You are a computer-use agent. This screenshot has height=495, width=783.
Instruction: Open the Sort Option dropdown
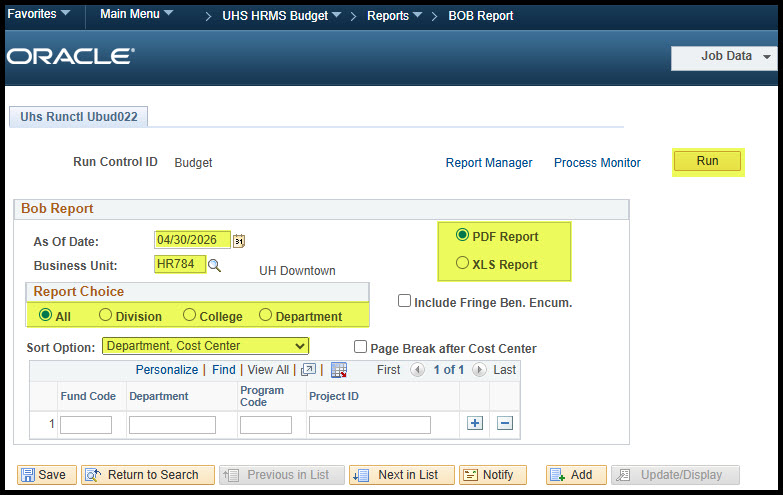click(x=205, y=346)
